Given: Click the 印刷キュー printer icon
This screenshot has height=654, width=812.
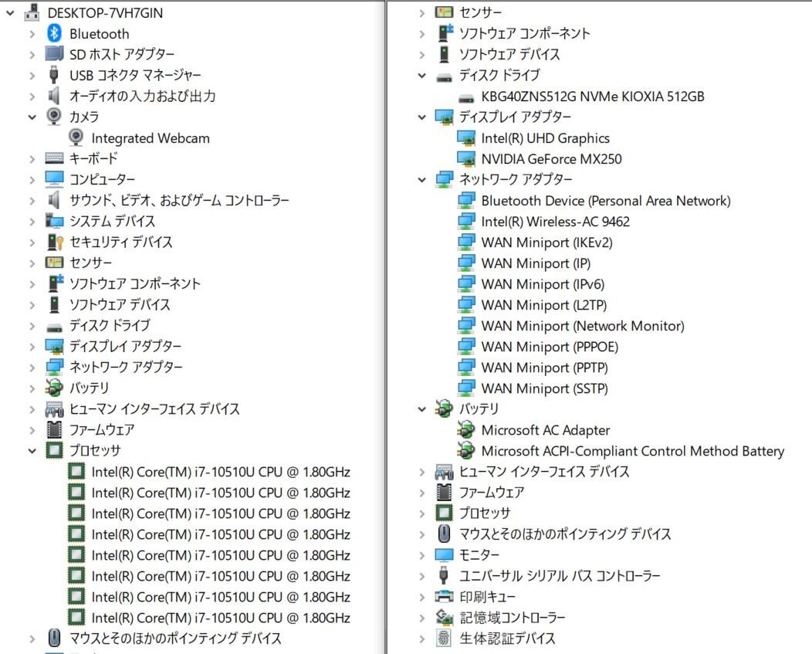Looking at the screenshot, I should (444, 597).
